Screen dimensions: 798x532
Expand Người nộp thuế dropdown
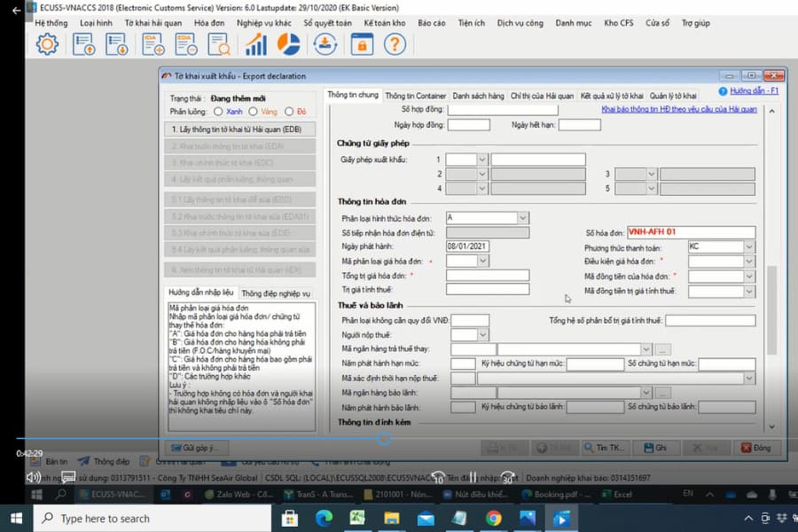click(482, 335)
